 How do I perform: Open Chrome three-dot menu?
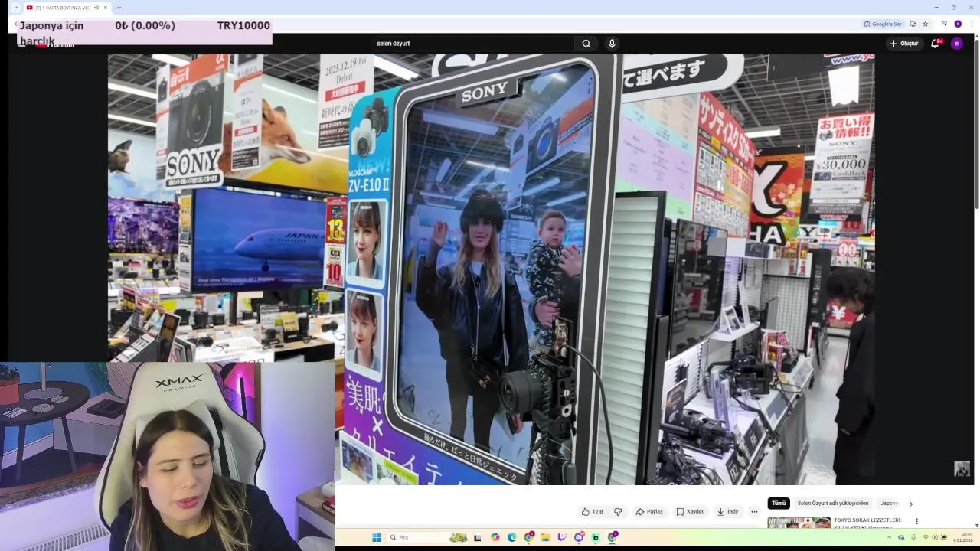[971, 24]
